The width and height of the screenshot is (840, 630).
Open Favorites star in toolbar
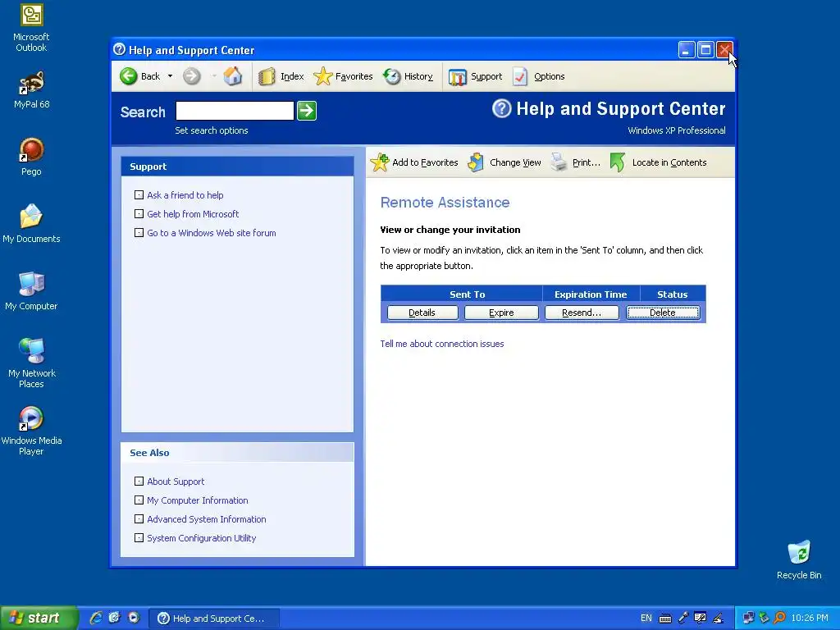tap(323, 76)
